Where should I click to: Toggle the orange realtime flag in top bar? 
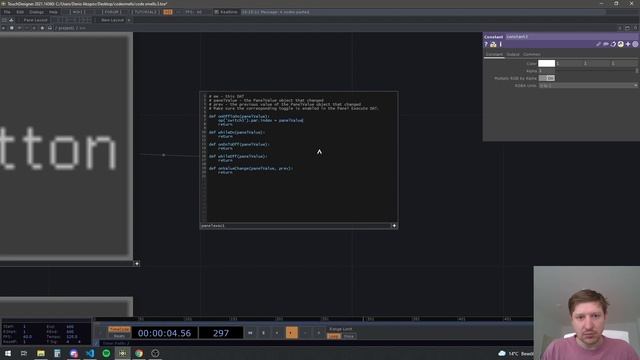tap(168, 12)
